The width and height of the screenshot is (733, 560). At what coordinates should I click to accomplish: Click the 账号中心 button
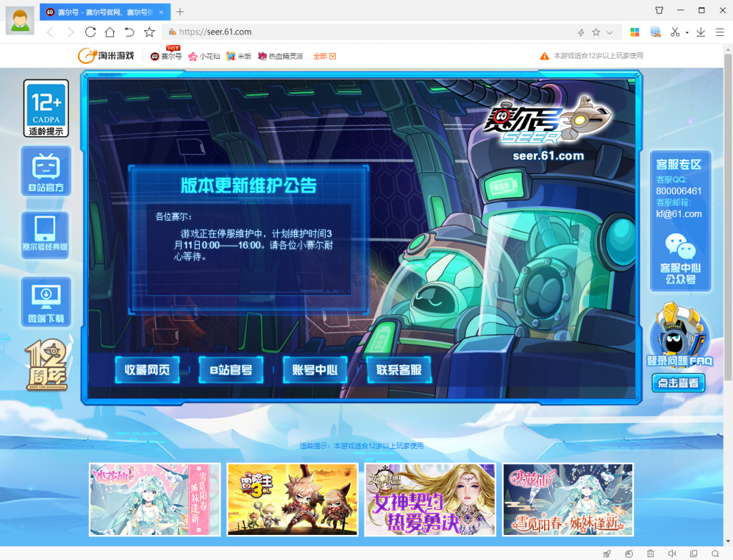pos(315,370)
